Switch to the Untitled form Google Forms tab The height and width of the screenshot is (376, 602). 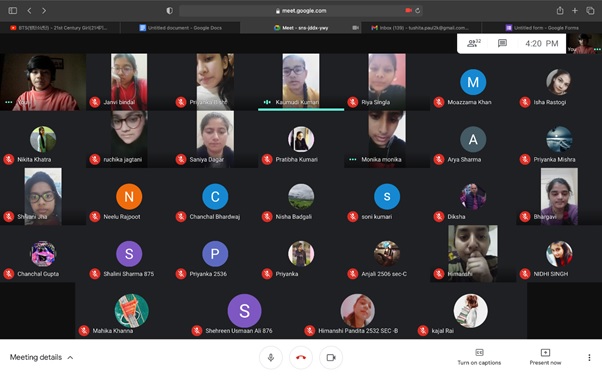click(542, 28)
